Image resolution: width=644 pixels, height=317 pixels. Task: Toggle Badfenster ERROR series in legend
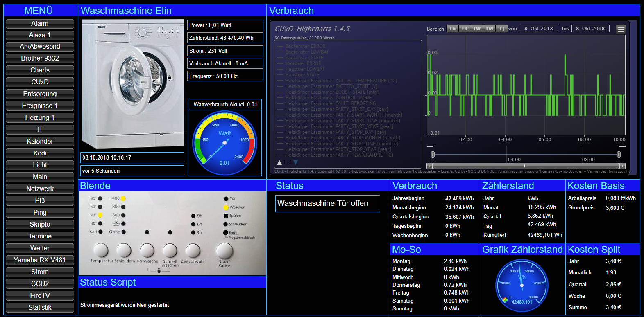pos(301,46)
